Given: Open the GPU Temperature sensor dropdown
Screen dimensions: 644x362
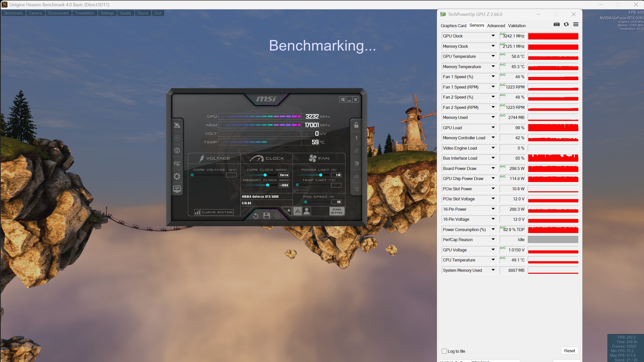Looking at the screenshot, I should [493, 56].
